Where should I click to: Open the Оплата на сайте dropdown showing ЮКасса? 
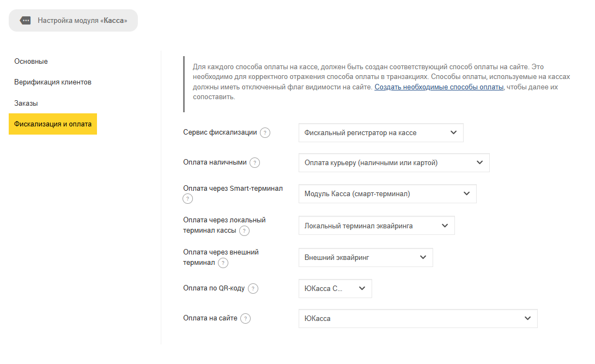pyautogui.click(x=418, y=318)
